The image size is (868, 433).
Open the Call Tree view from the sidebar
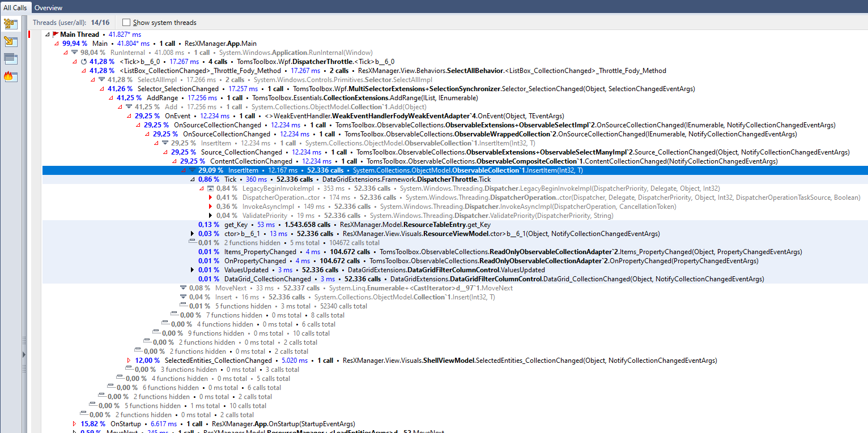10,41
